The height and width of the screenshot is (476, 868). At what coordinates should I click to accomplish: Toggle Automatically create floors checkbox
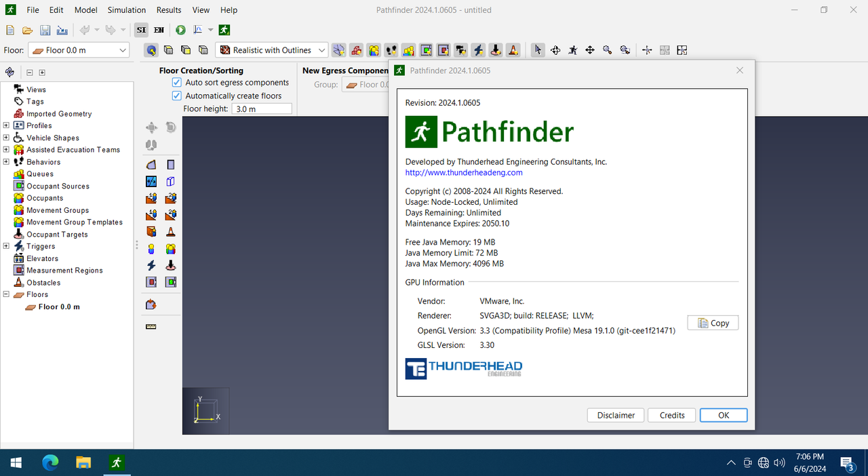pos(177,96)
